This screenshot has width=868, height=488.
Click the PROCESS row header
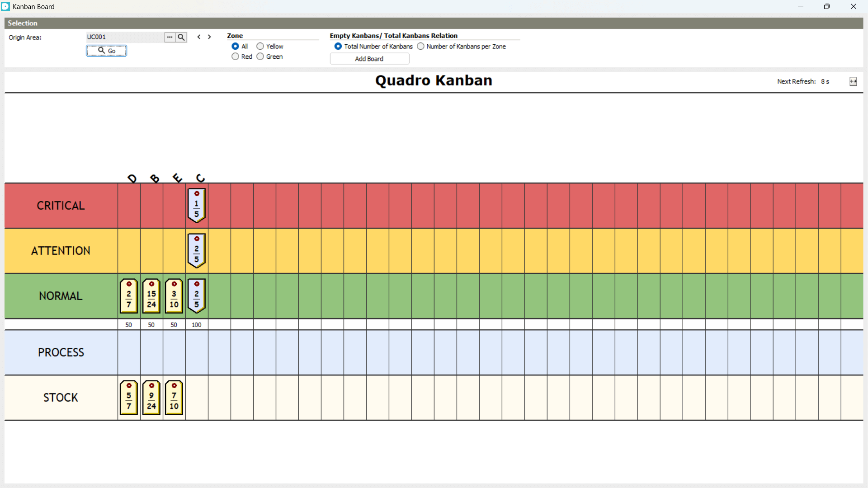[61, 352]
